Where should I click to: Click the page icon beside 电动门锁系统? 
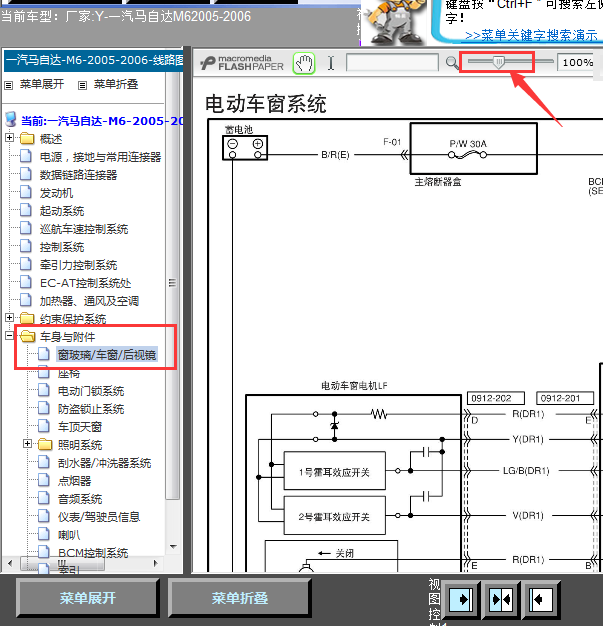(x=43, y=390)
